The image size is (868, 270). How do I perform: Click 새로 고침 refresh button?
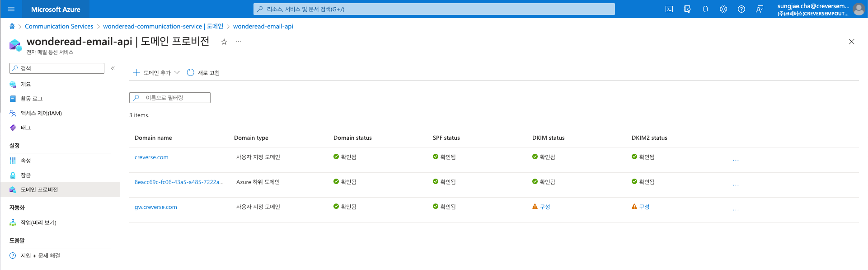[203, 73]
